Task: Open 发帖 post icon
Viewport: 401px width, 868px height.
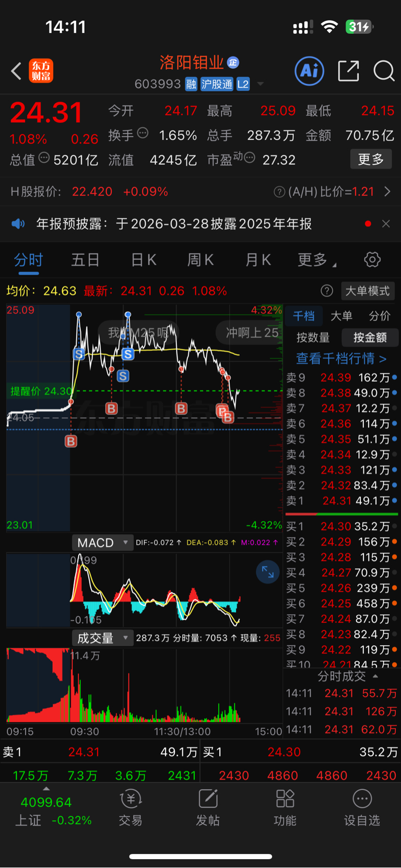Action: [207, 807]
